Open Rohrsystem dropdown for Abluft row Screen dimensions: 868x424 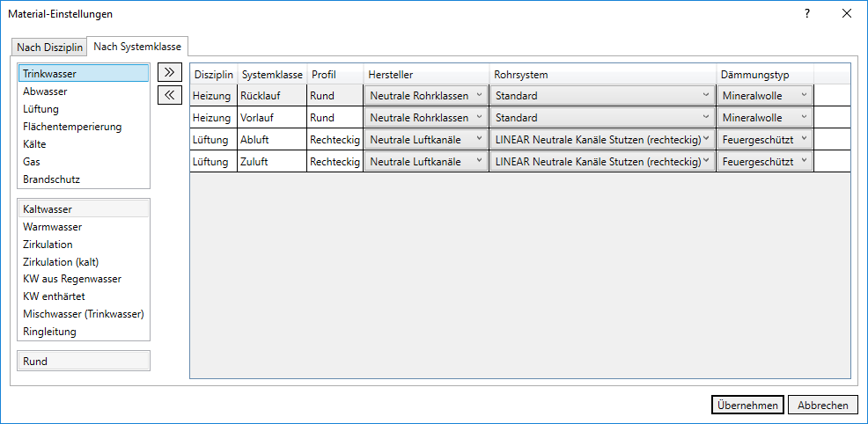click(602, 140)
